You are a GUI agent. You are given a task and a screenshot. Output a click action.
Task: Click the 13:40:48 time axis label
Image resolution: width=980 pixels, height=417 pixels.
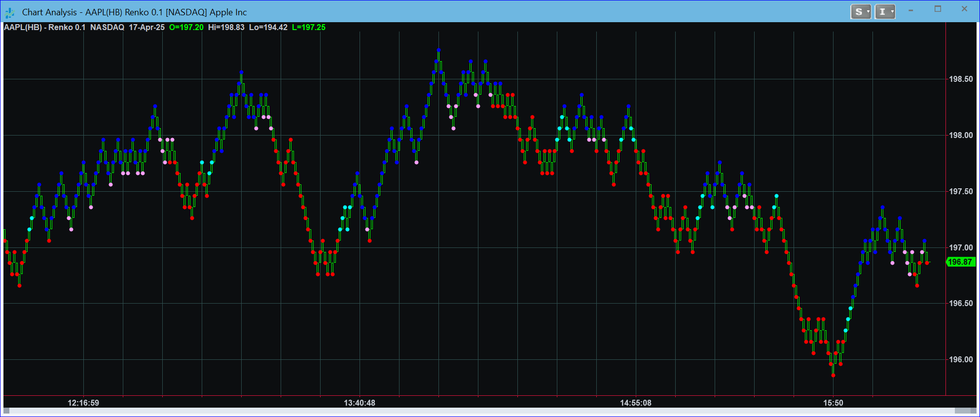coord(360,403)
